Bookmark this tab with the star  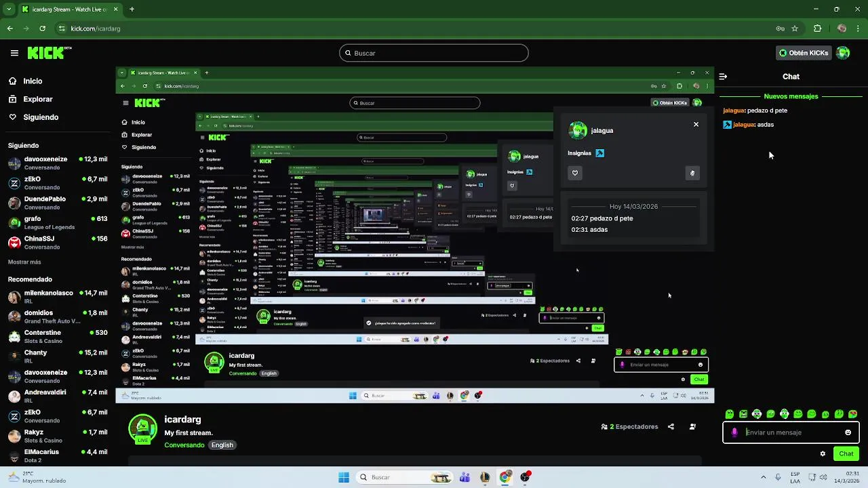pyautogui.click(x=795, y=28)
